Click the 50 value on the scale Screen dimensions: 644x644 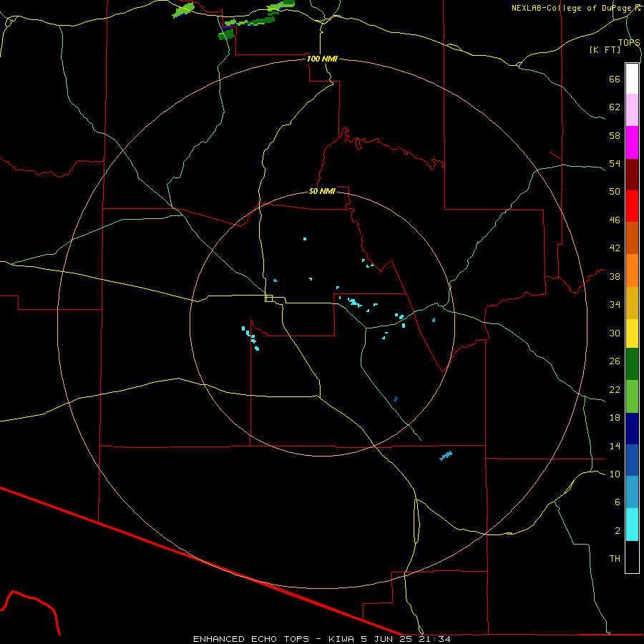[615, 191]
